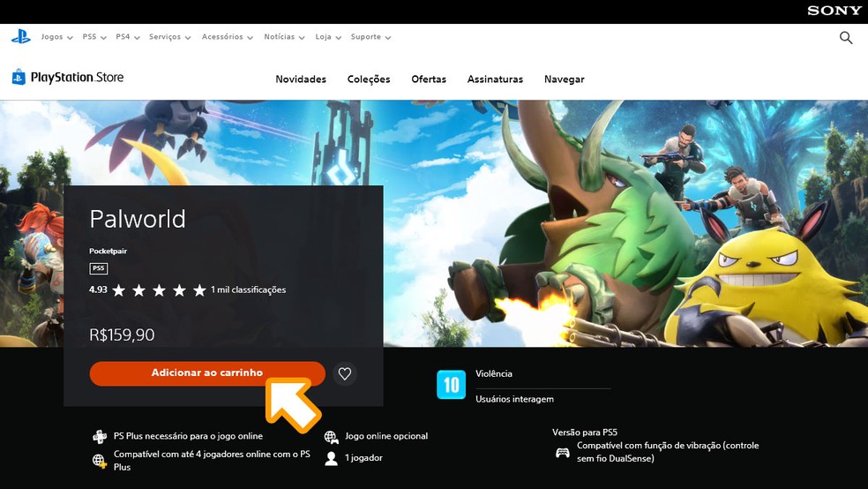This screenshot has width=868, height=489.
Task: Click the PlayStation logo icon
Action: 21,36
